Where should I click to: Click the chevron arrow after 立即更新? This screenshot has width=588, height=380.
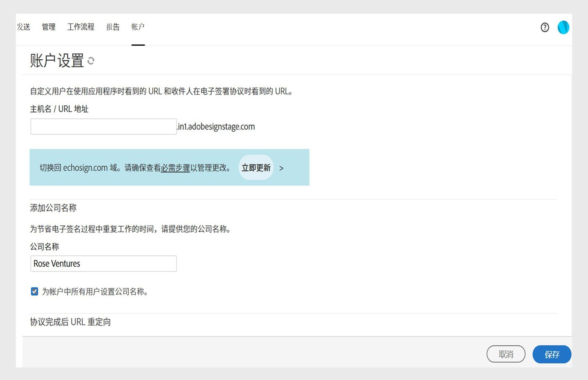click(x=282, y=168)
